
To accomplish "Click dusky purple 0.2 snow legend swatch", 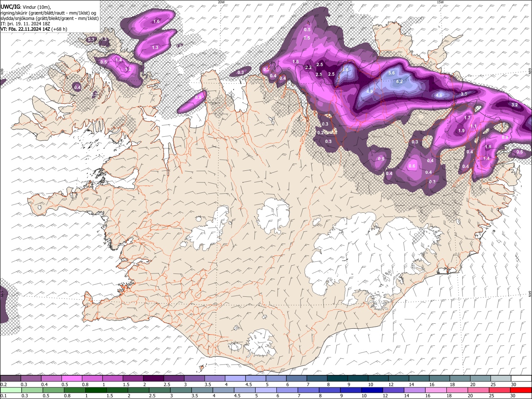I will click(10, 378).
